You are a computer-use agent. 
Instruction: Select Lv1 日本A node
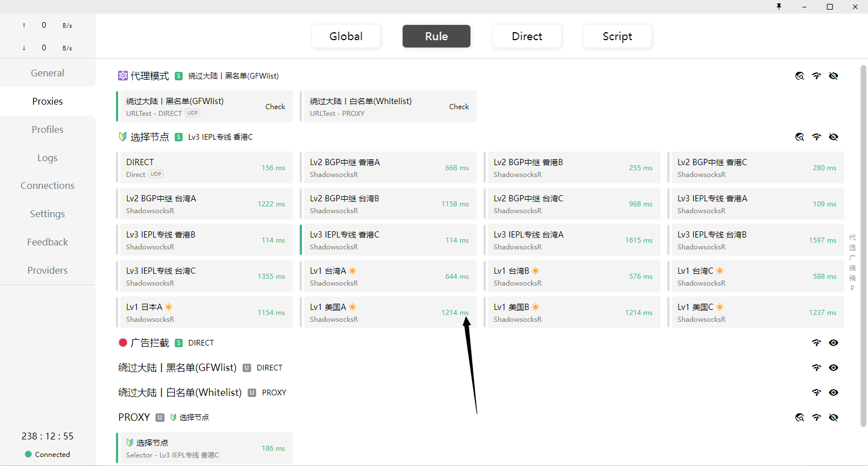click(205, 312)
